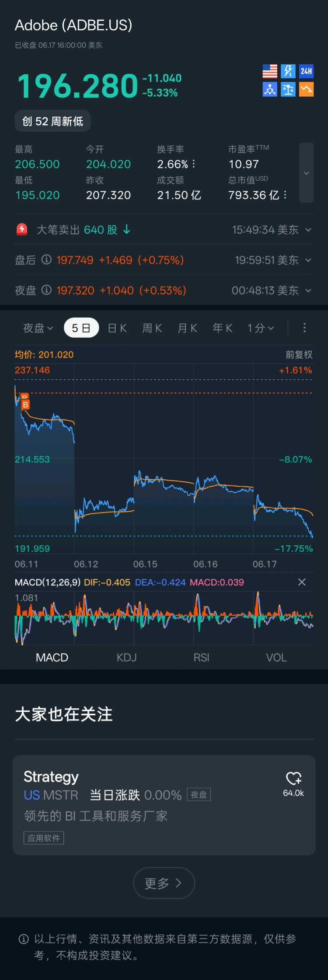The image size is (328, 980).
Task: Tap the 大家也在关注 heading
Action: click(x=64, y=714)
